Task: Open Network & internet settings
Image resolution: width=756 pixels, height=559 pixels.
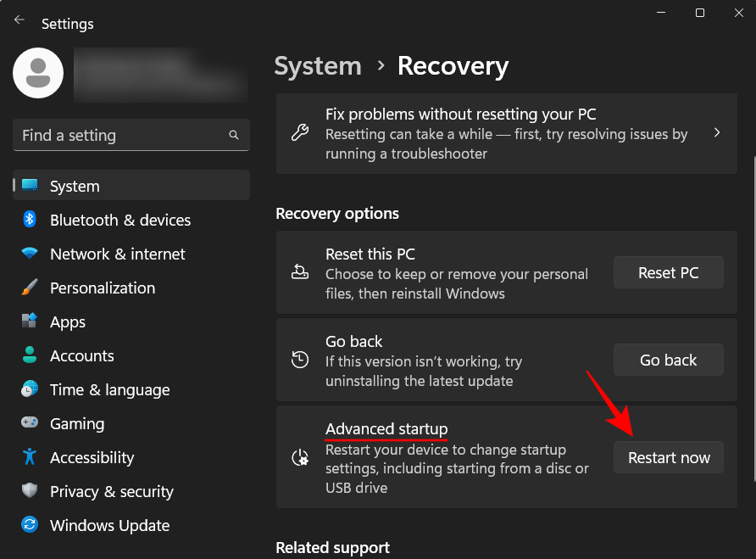Action: pyautogui.click(x=116, y=254)
